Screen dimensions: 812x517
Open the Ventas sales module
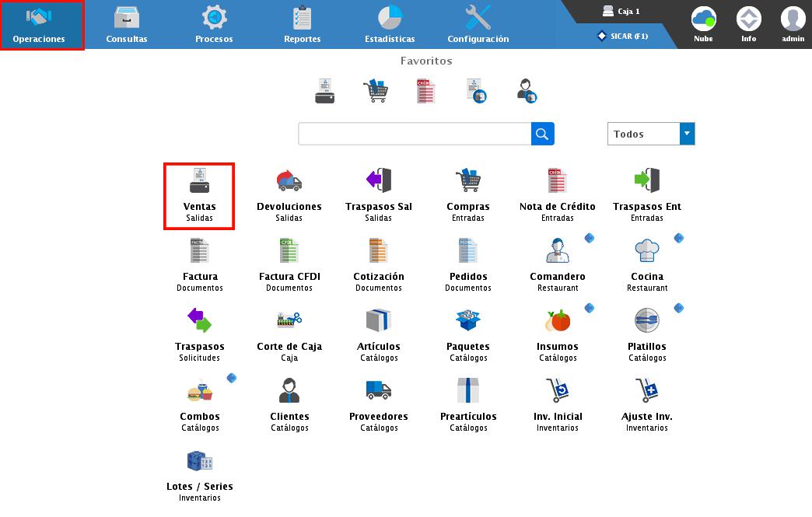[x=199, y=194]
